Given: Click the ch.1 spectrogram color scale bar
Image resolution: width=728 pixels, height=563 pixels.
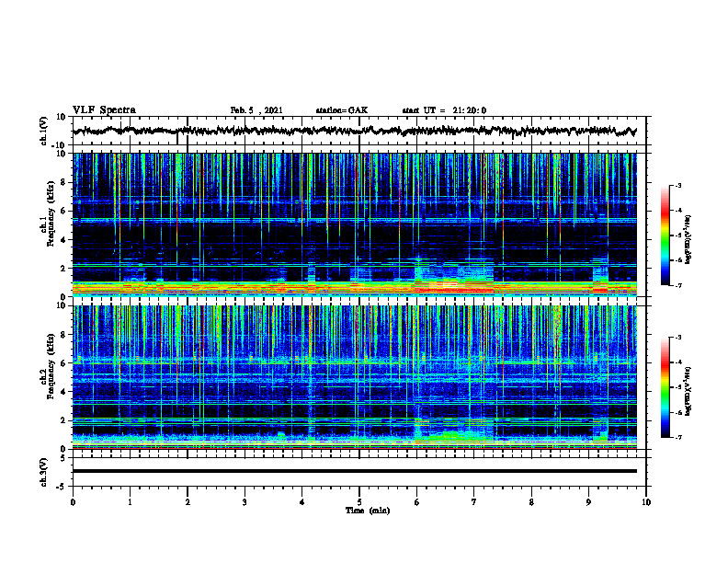Looking at the screenshot, I should 665,236.
